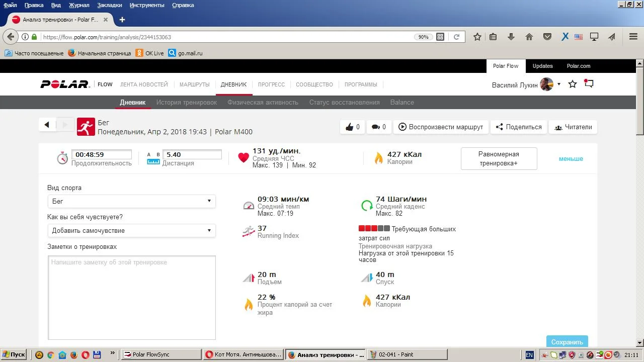Screen dimensions: 644x362
Task: Switch to Polar FlowSync in the taskbar
Action: (162, 354)
